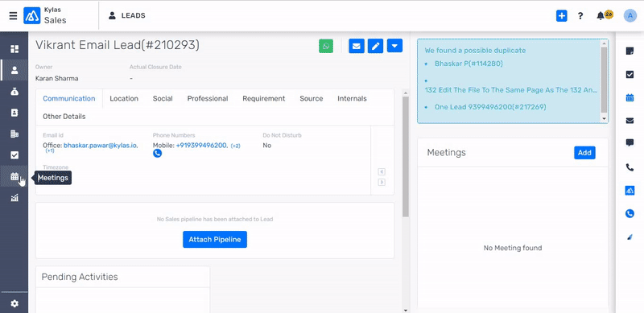Click the duplicate box scroll up arrow
644x313 pixels.
tap(604, 43)
